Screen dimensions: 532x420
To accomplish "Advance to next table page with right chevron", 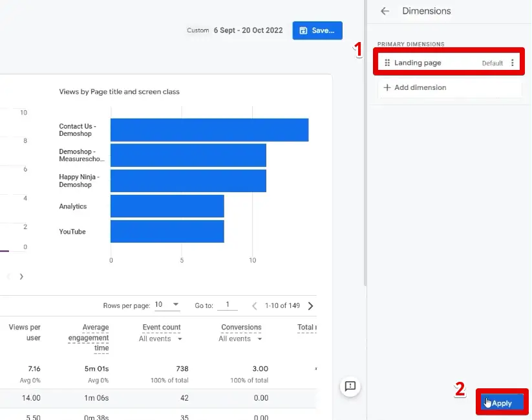I will tap(311, 305).
